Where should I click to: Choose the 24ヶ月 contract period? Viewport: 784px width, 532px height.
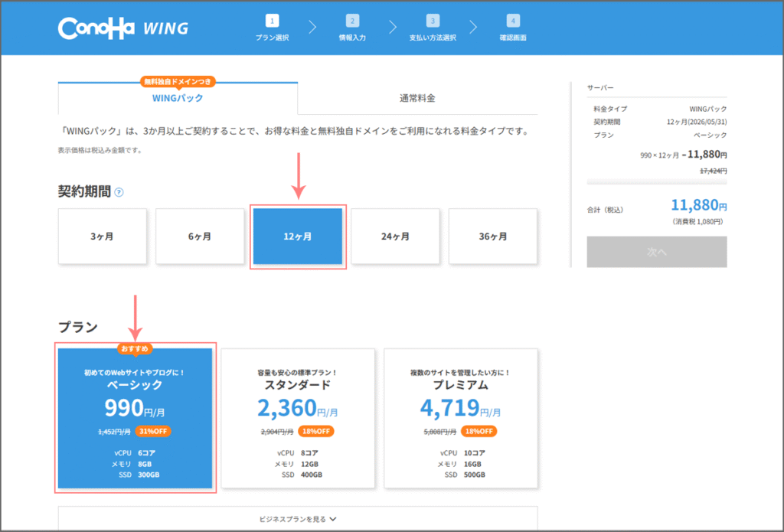pyautogui.click(x=396, y=236)
